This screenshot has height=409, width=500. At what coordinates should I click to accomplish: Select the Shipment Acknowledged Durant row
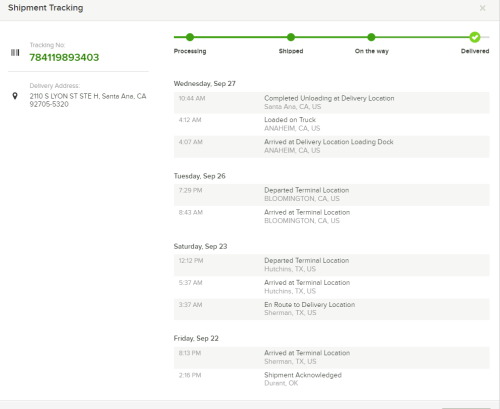[331, 379]
